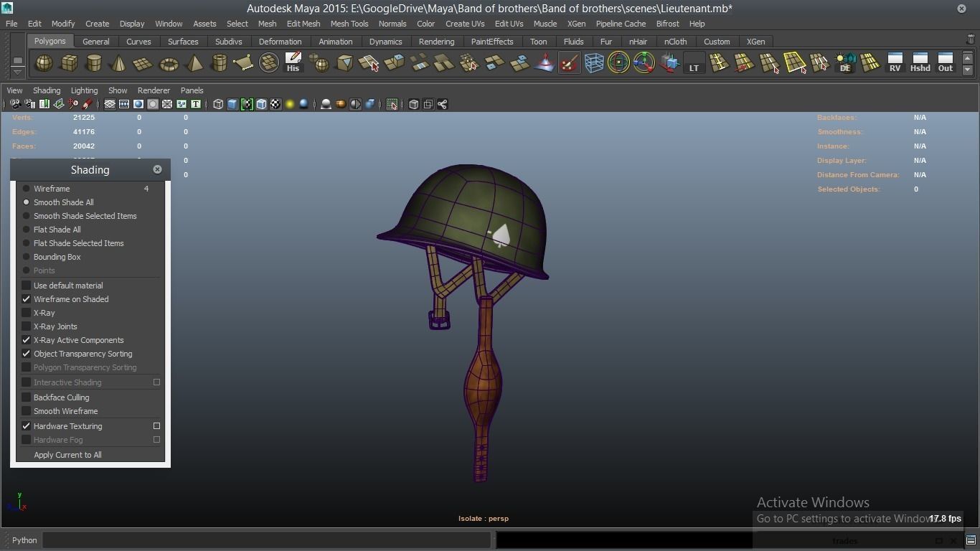The height and width of the screenshot is (551, 980).
Task: Open Hardware Texturing option box
Action: (156, 426)
